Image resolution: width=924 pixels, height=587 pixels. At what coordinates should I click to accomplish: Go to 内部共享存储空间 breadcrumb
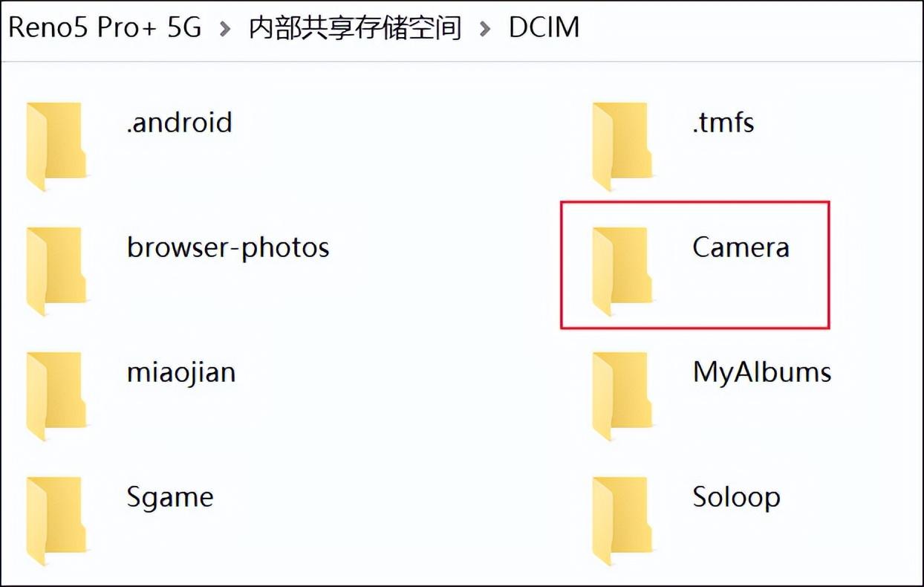click(355, 28)
